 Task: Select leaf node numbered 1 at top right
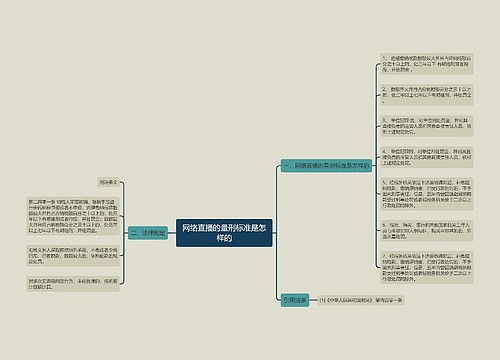click(x=427, y=64)
